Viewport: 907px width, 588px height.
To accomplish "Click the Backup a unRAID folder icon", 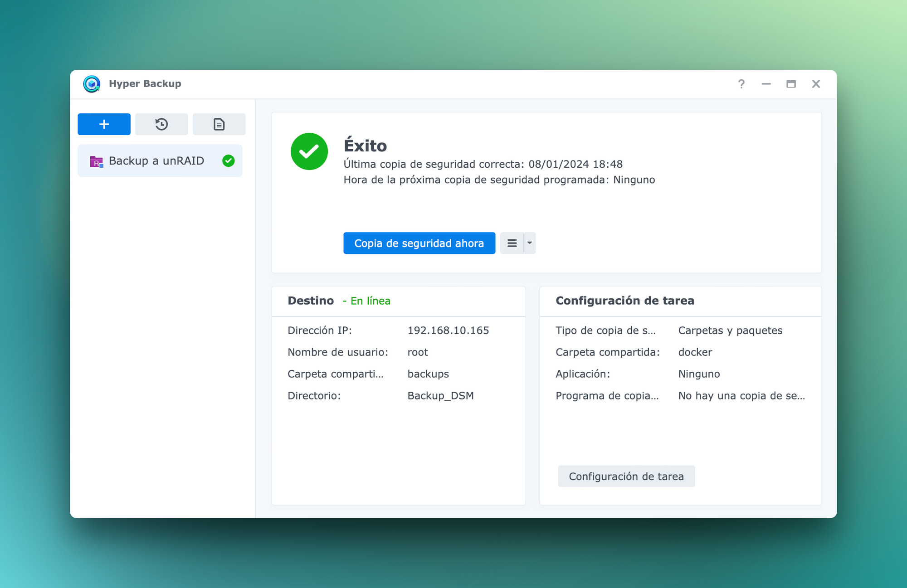I will (96, 161).
